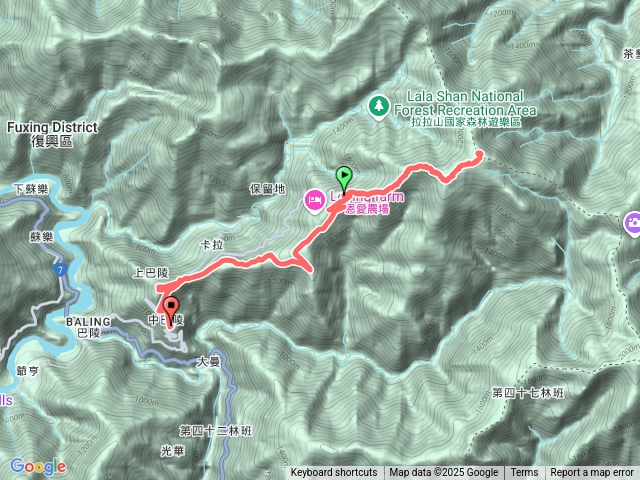Click Report a map error link
640x480 pixels.
[591, 473]
